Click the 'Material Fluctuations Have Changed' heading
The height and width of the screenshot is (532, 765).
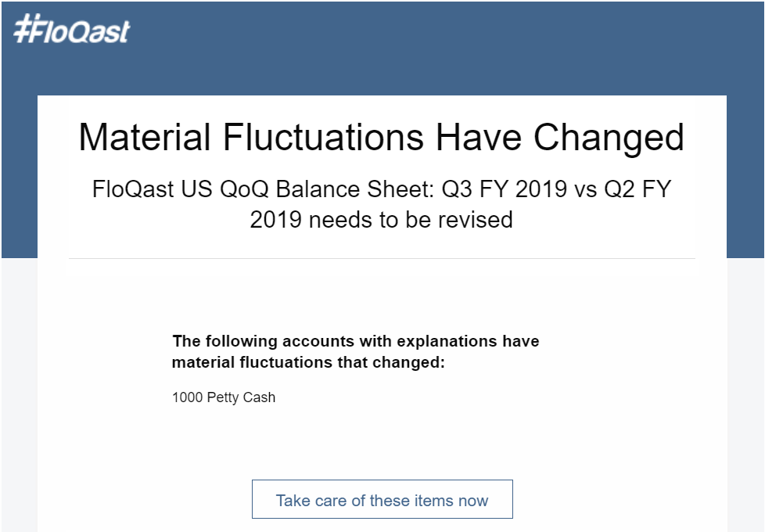point(382,137)
